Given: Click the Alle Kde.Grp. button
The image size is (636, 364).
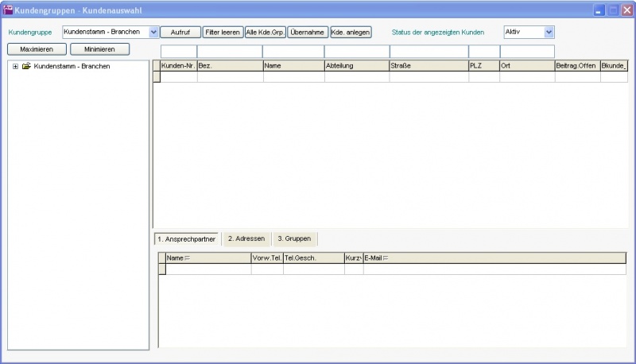Looking at the screenshot, I should tap(265, 33).
